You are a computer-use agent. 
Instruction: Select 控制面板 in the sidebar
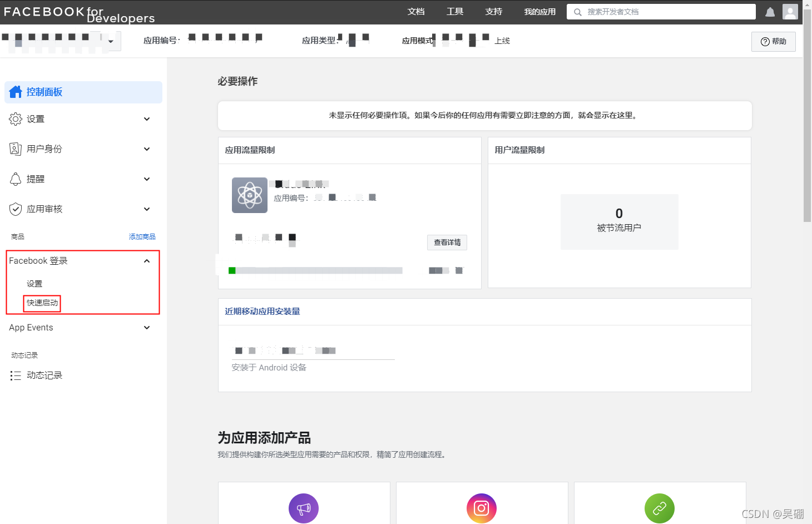[x=83, y=92]
